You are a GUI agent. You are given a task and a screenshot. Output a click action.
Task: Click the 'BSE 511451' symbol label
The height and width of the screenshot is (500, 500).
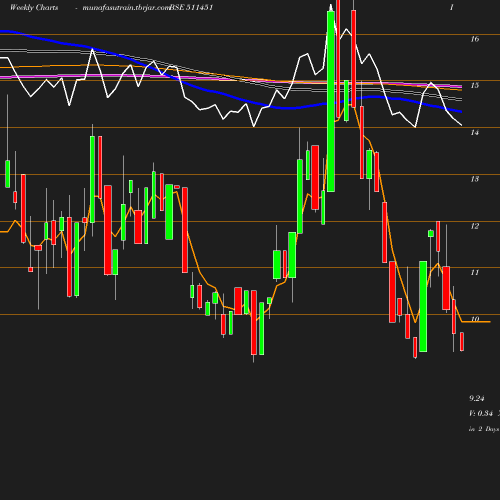point(191,7)
